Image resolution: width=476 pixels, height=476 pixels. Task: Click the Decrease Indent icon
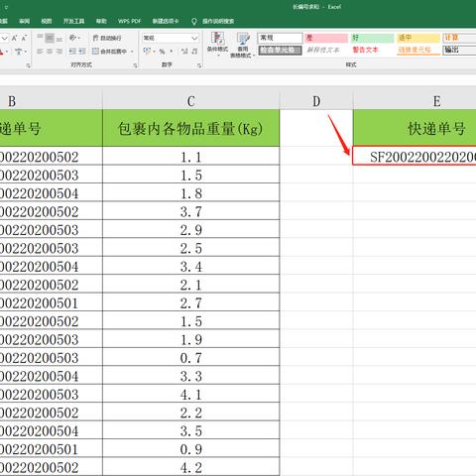pos(72,52)
